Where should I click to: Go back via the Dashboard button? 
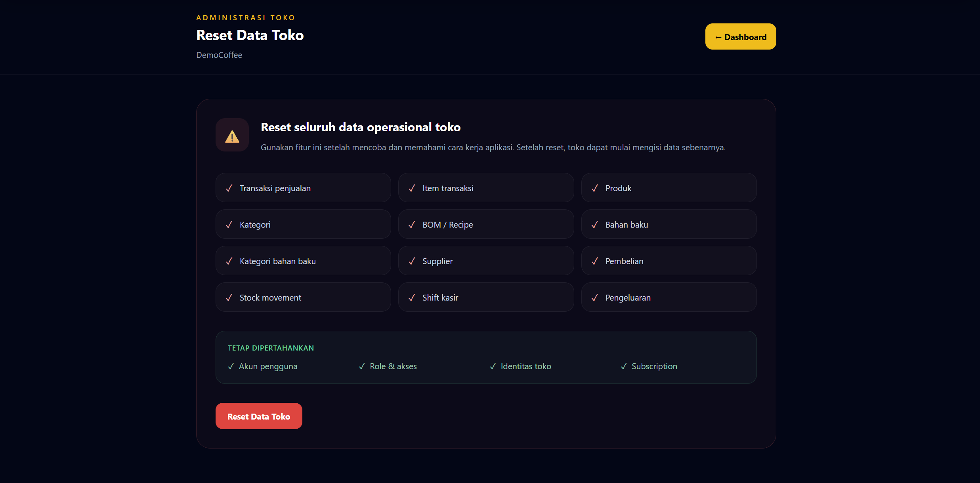(740, 36)
